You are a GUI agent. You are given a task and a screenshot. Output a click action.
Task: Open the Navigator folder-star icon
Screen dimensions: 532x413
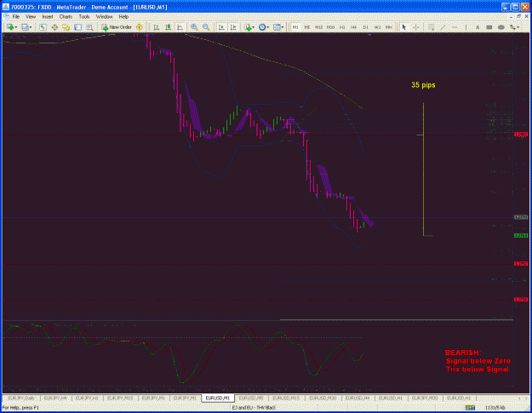(66, 27)
